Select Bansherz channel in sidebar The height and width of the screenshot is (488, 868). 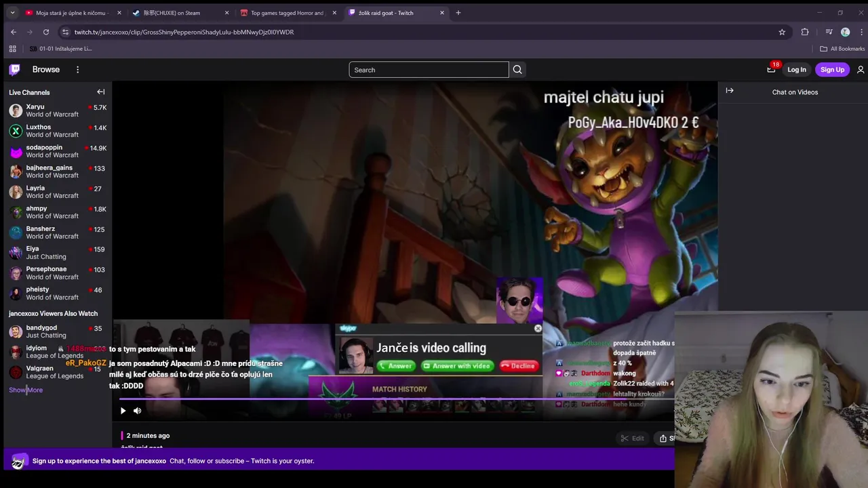(58, 232)
